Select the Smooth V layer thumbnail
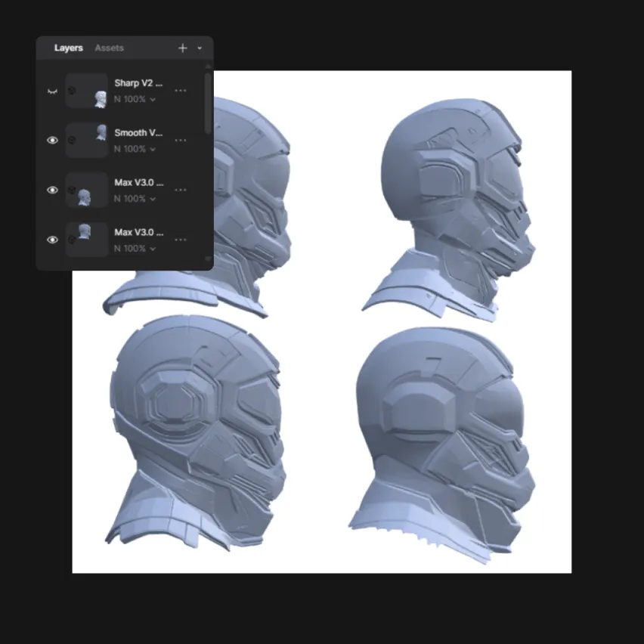Screen dimensions: 644x644 87,141
